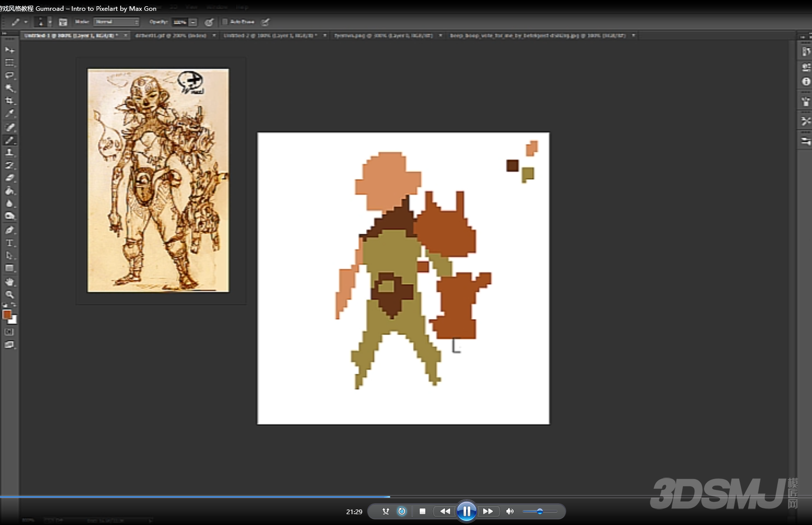Toggle Quick Mask mode
Screen dimensions: 812x525
(x=9, y=332)
